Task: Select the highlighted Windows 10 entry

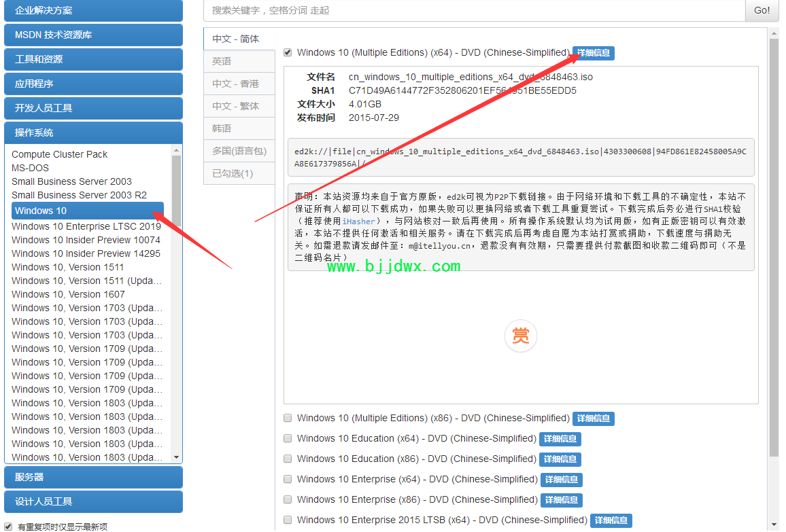Action: (87, 211)
